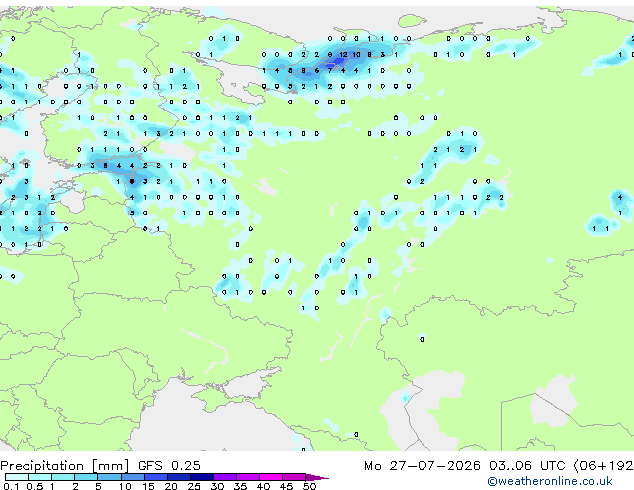Click the magenta legend swatch between 40 and 45
Screen dimensions: 634x490
point(271,477)
